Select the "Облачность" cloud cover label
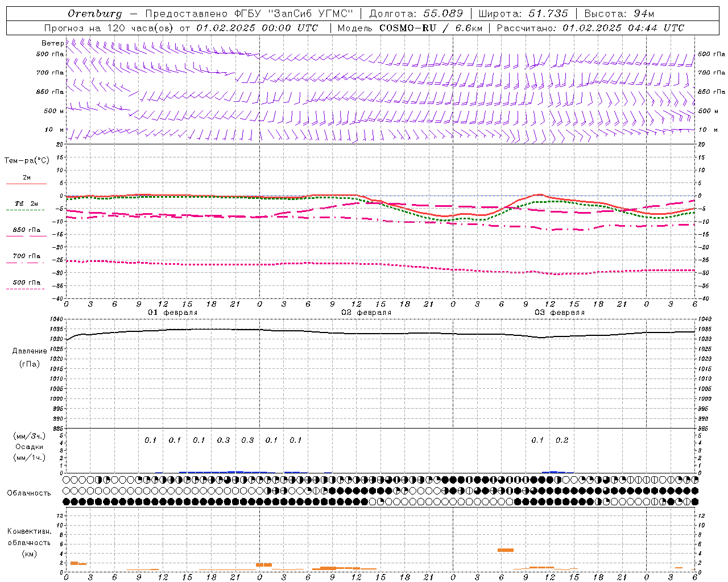The height and width of the screenshot is (582, 728). pos(29,493)
